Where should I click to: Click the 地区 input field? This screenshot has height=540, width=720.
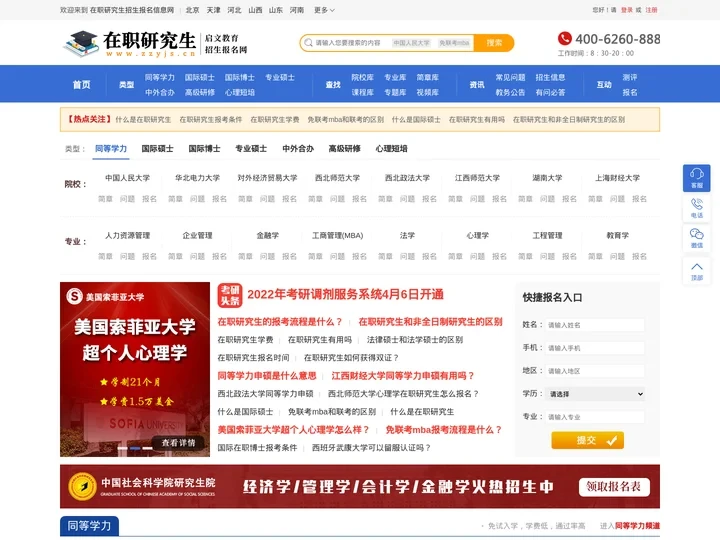pos(594,371)
